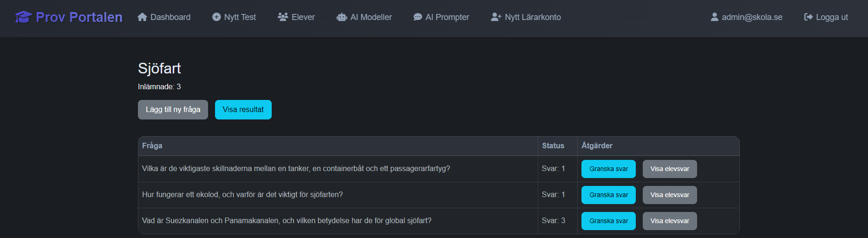Go to Nytt Test page
The width and height of the screenshot is (868, 238).
pyautogui.click(x=234, y=17)
